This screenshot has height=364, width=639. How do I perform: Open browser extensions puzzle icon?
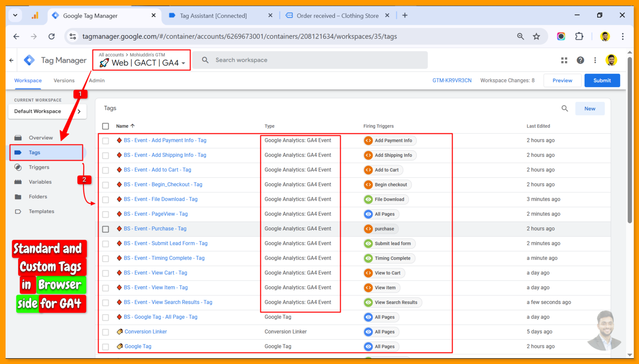pos(579,36)
